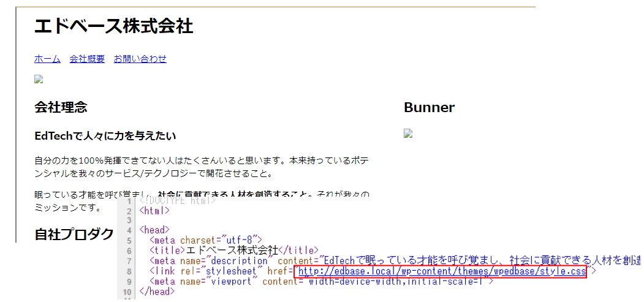Open the お問い合わせ navigation link
644x302 pixels.
coord(140,59)
